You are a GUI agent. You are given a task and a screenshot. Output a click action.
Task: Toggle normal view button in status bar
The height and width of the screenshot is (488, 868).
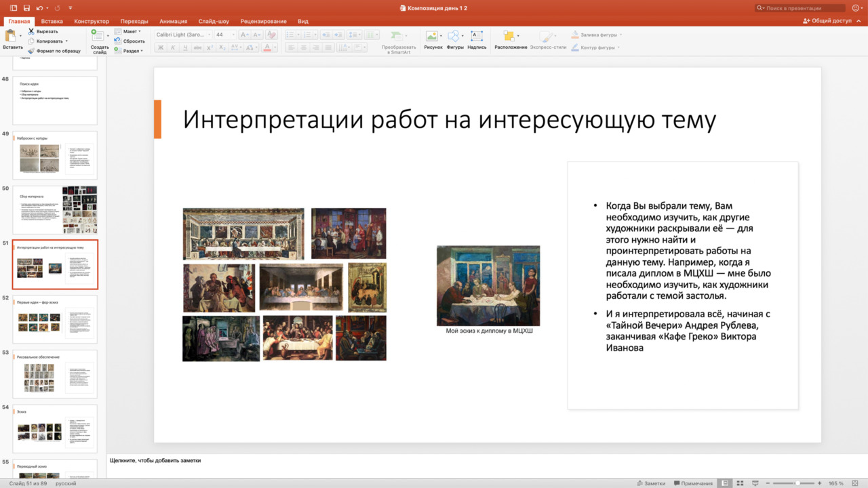[725, 483]
